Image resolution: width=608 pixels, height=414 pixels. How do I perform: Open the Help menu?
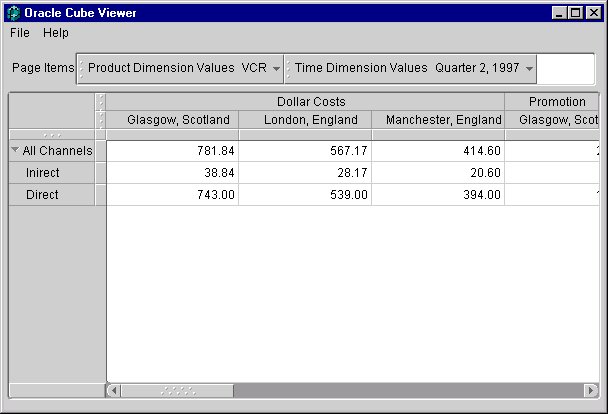coord(56,33)
